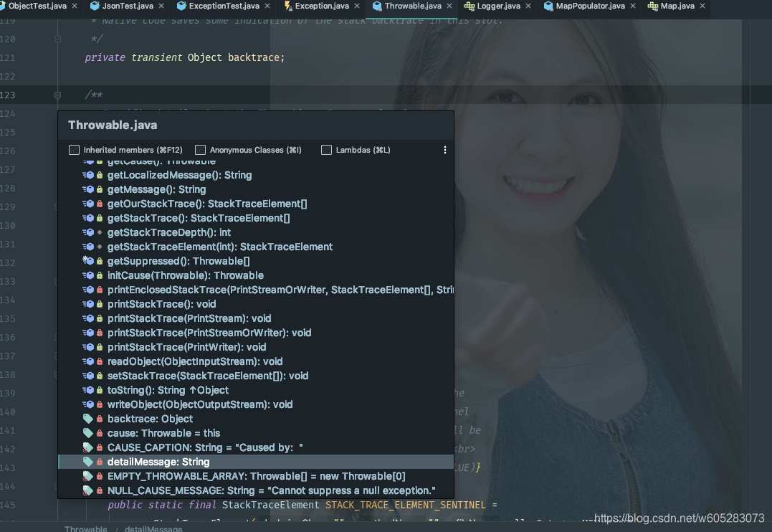Collapse the fold marker at line 123
Viewport: 772px width, 532px height.
[x=58, y=95]
